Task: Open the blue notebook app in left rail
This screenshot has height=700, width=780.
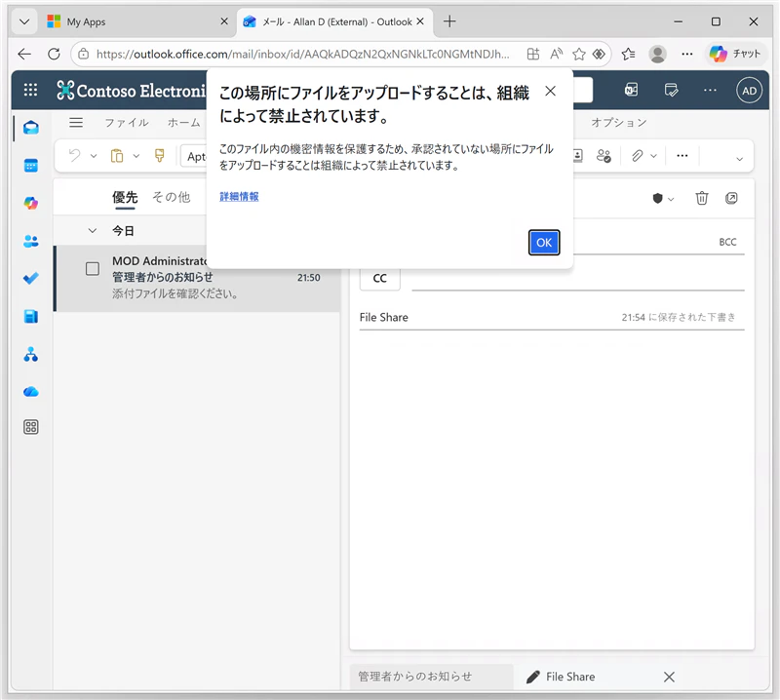Action: 31,317
